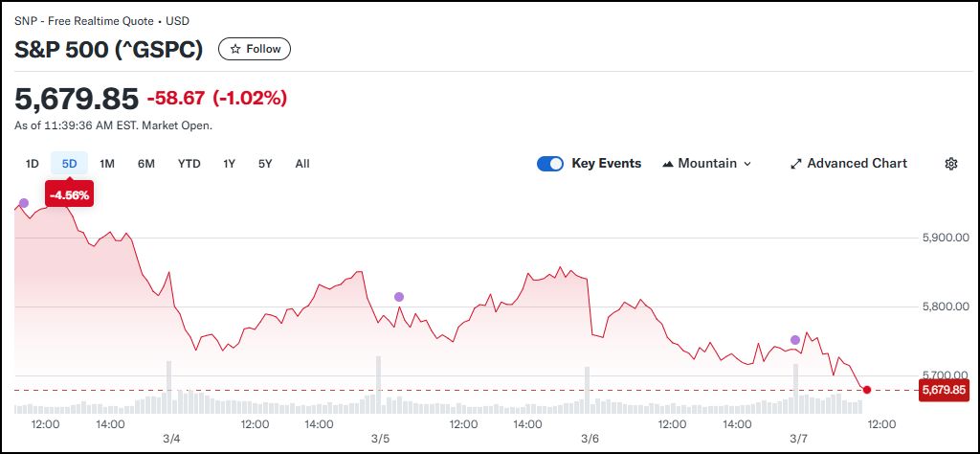Show the All time range
The height and width of the screenshot is (454, 980).
coord(302,164)
